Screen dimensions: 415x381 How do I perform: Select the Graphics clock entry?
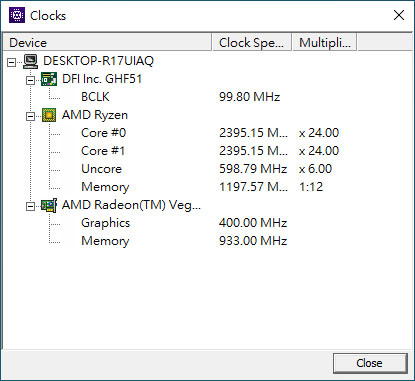click(105, 223)
